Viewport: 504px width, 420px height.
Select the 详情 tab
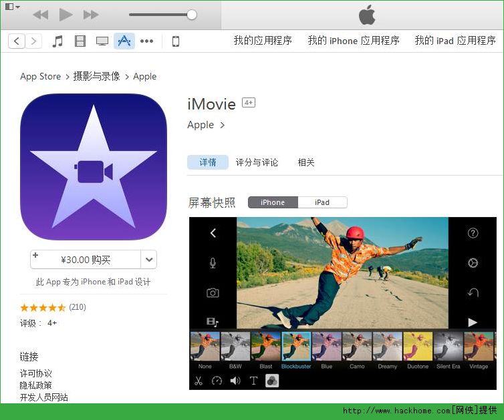(x=208, y=162)
